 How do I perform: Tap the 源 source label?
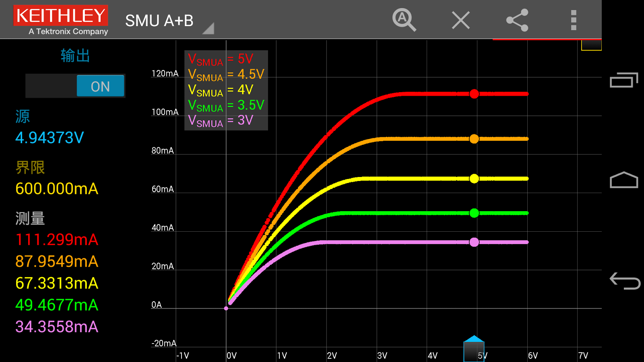pos(23,117)
